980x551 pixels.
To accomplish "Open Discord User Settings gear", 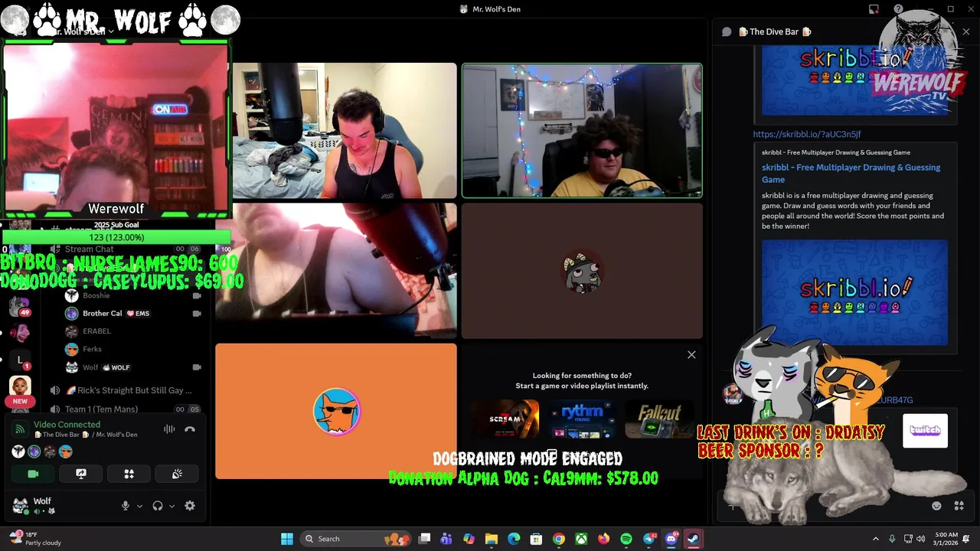I will pos(190,506).
